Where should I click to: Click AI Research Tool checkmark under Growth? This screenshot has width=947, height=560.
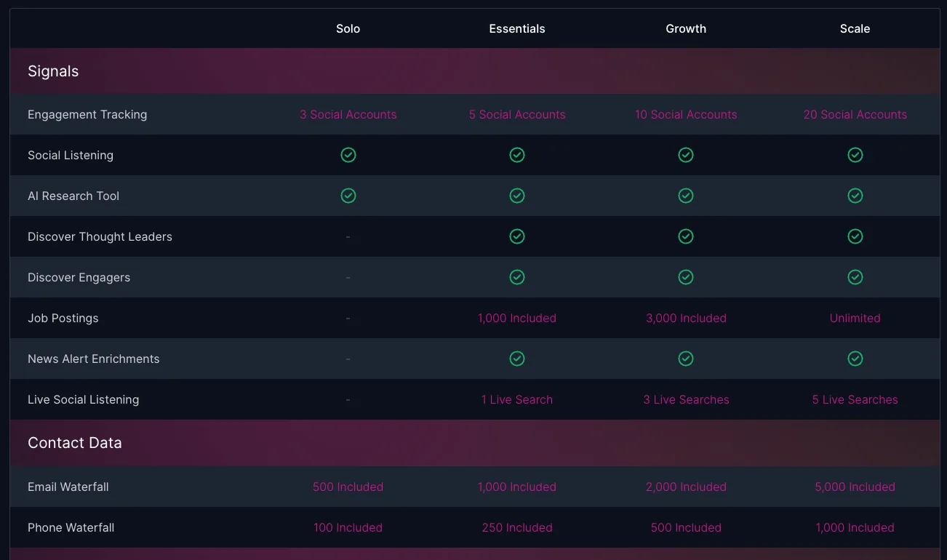point(686,196)
